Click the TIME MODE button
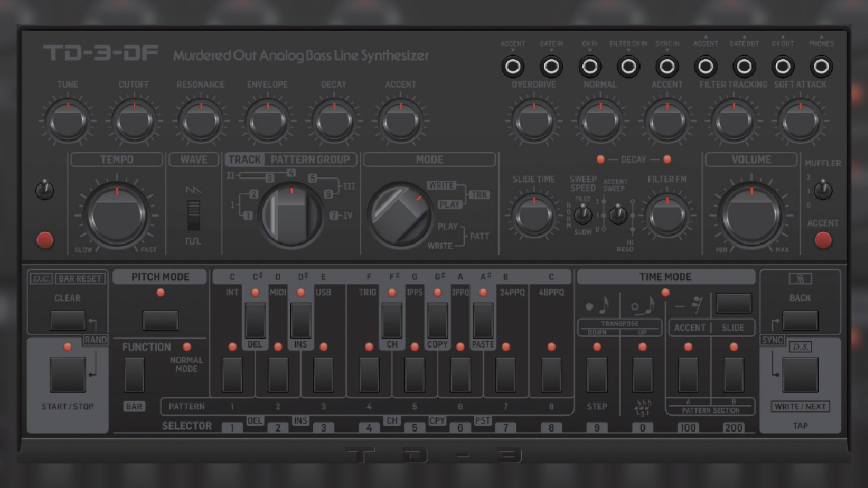 pos(734,303)
